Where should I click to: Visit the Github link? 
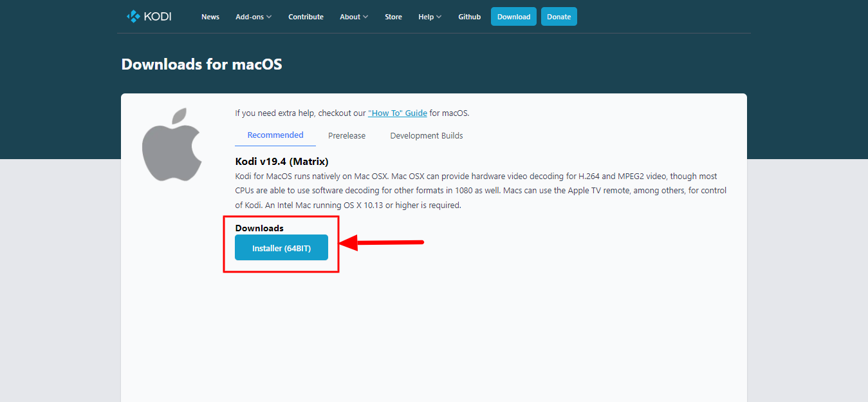(x=469, y=17)
